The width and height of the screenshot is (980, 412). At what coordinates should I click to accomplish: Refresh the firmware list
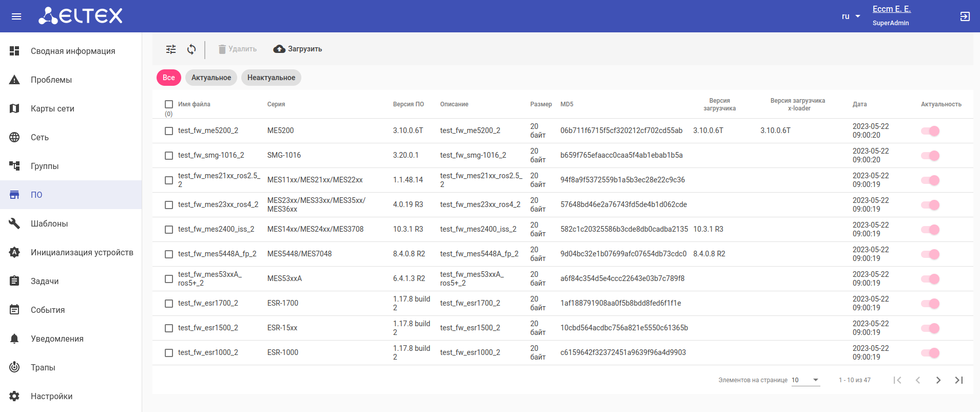tap(191, 49)
